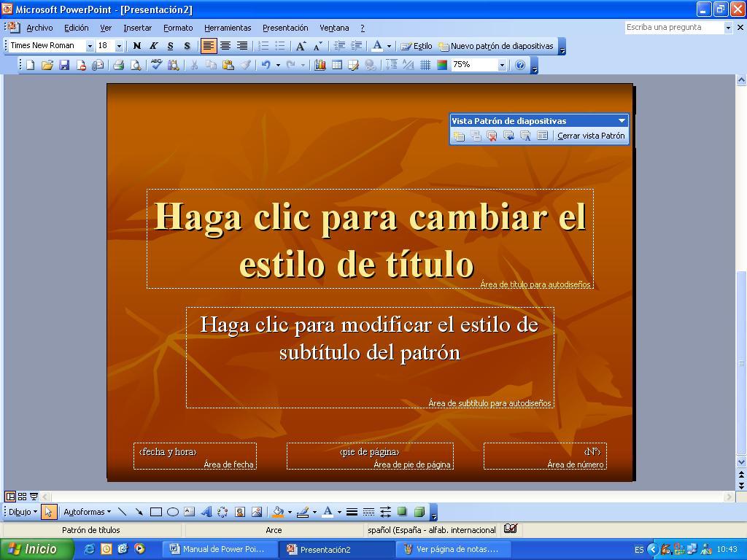
Task: Toggle bold (N) formatting
Action: [136, 46]
